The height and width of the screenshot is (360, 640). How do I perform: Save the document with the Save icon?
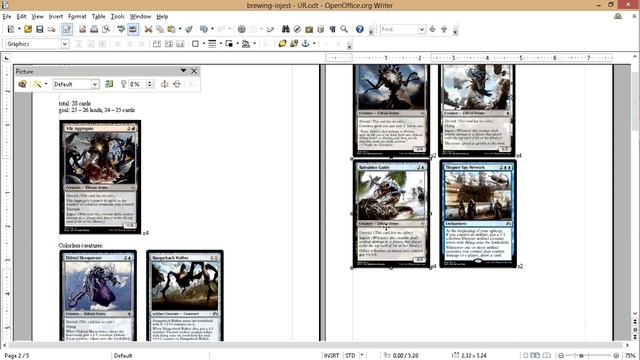click(40, 29)
